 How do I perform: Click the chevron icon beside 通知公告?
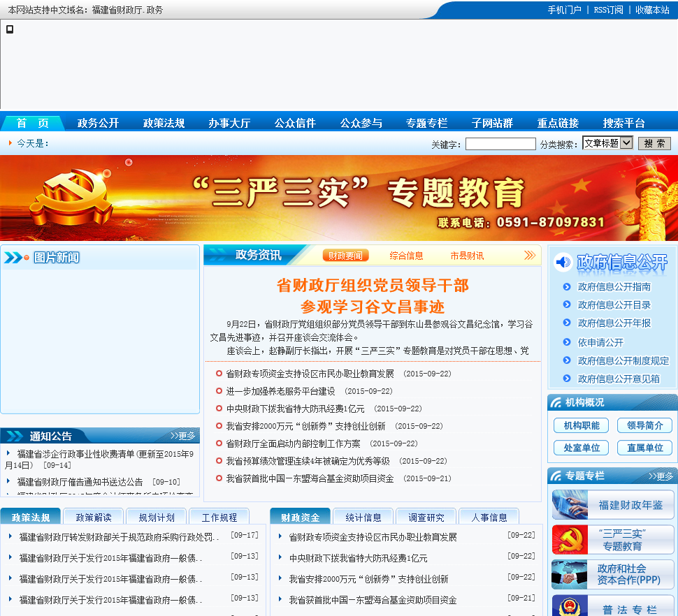click(x=15, y=436)
